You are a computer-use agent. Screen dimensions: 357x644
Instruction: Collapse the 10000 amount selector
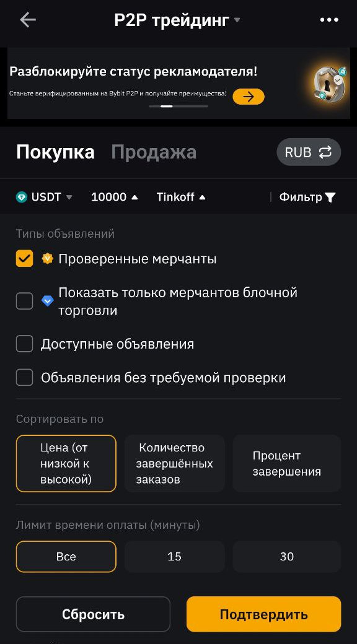[x=134, y=197]
